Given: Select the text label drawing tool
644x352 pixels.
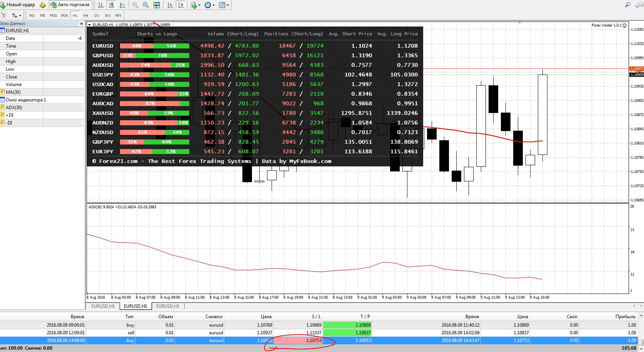Looking at the screenshot, I should click(x=4, y=15).
